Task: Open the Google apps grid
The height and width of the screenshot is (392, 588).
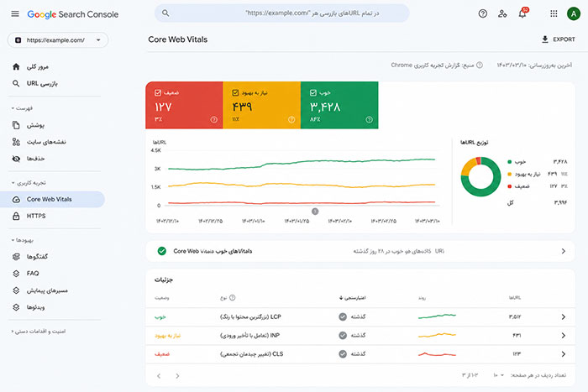Action: click(x=554, y=14)
